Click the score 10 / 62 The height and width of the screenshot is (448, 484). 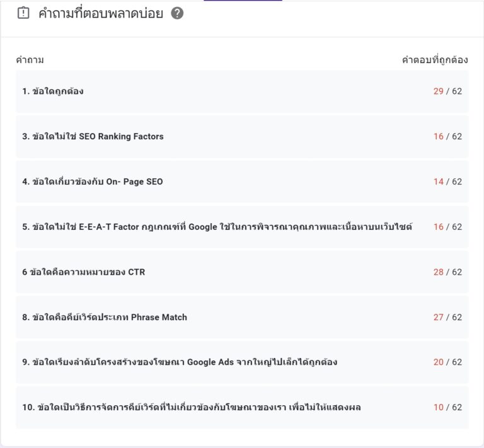pos(447,407)
